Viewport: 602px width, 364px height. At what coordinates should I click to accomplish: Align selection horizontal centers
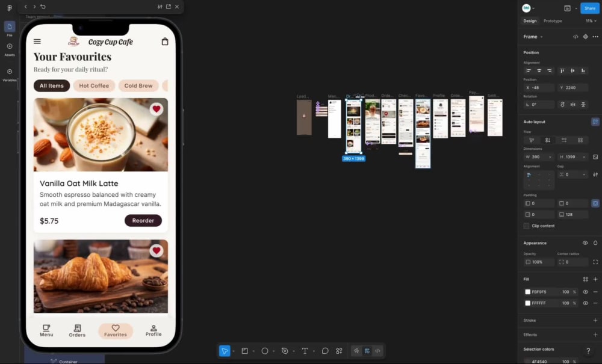[x=539, y=70]
